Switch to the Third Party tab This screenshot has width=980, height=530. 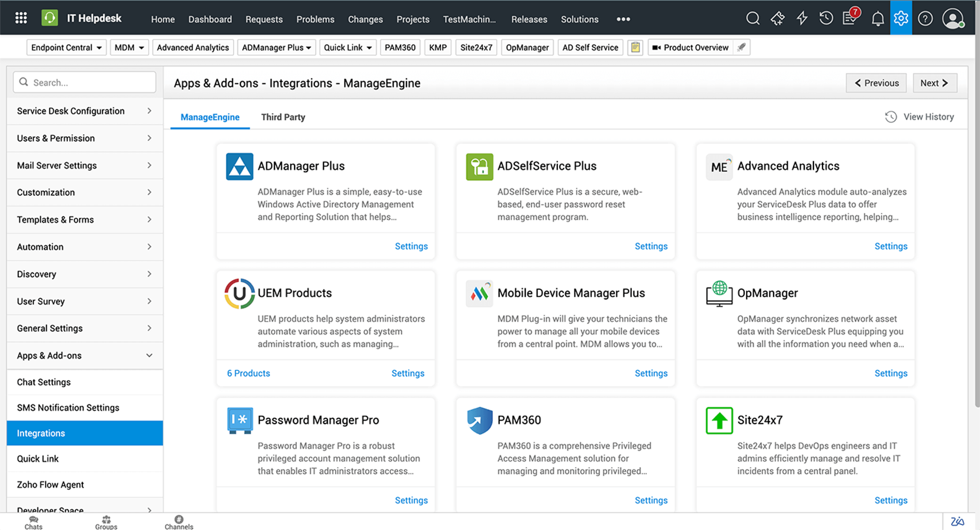283,117
